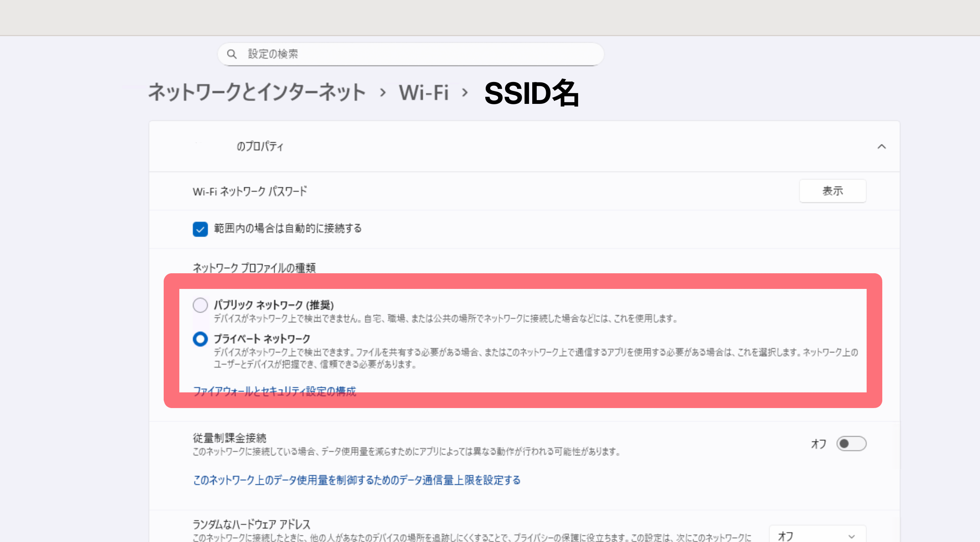The height and width of the screenshot is (542, 980).
Task: Click 表示 to reveal Wi-Fi password
Action: pos(832,191)
